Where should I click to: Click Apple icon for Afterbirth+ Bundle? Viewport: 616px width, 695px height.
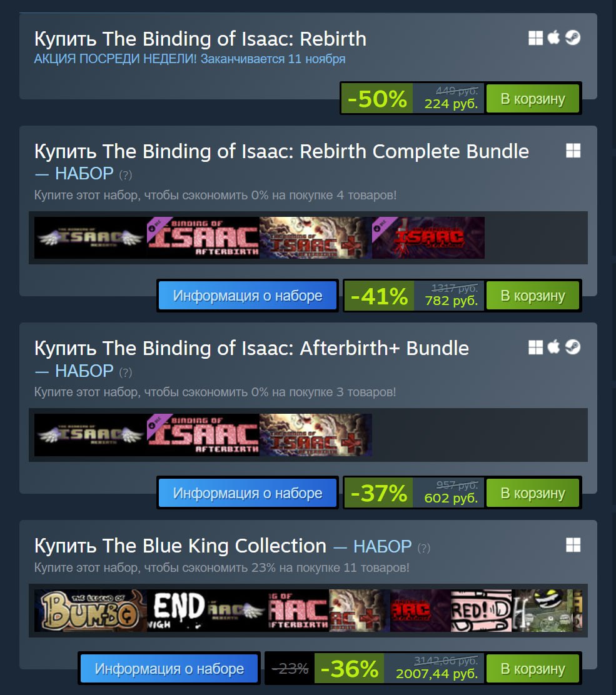click(553, 347)
